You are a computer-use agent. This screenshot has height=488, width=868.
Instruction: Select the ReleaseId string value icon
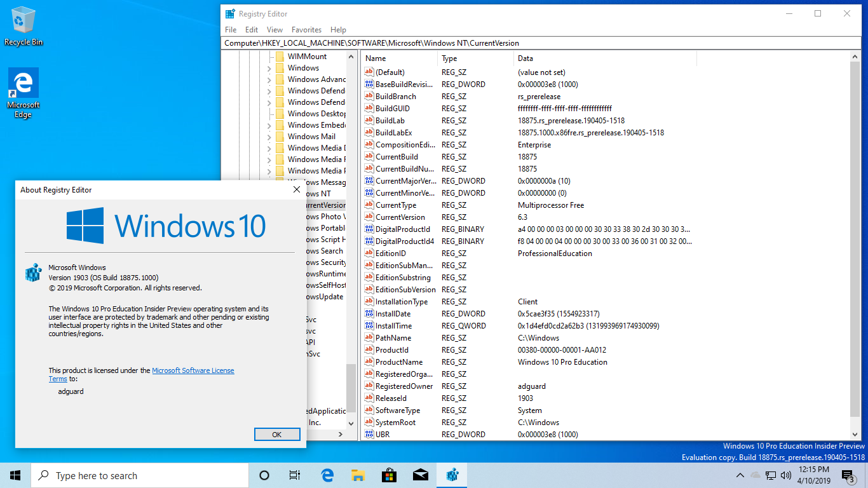pos(369,398)
